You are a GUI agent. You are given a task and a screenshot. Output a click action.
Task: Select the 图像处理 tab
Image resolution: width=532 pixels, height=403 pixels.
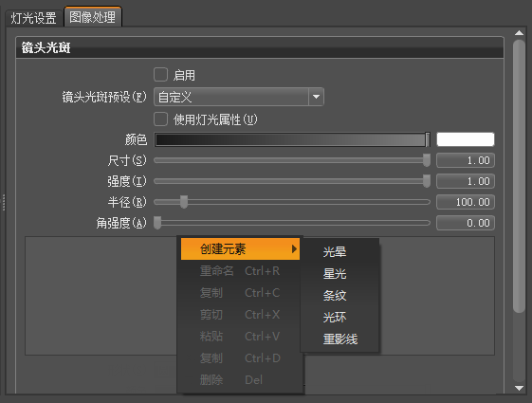93,17
